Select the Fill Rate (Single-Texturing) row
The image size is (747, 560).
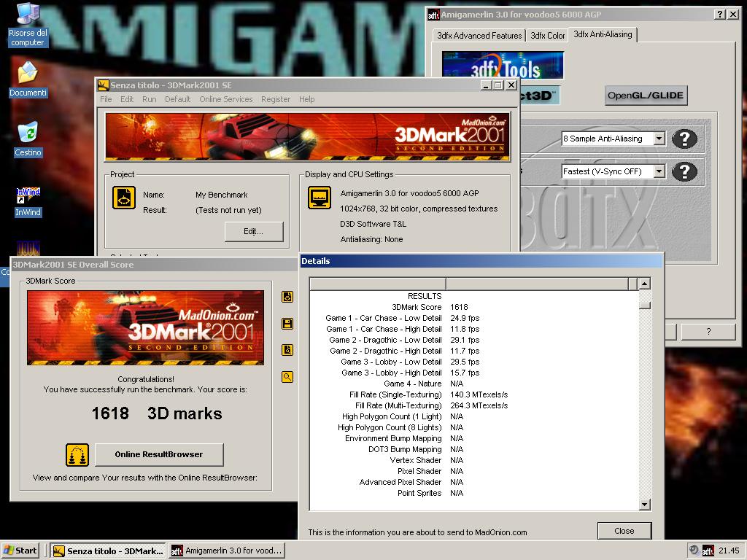point(474,394)
